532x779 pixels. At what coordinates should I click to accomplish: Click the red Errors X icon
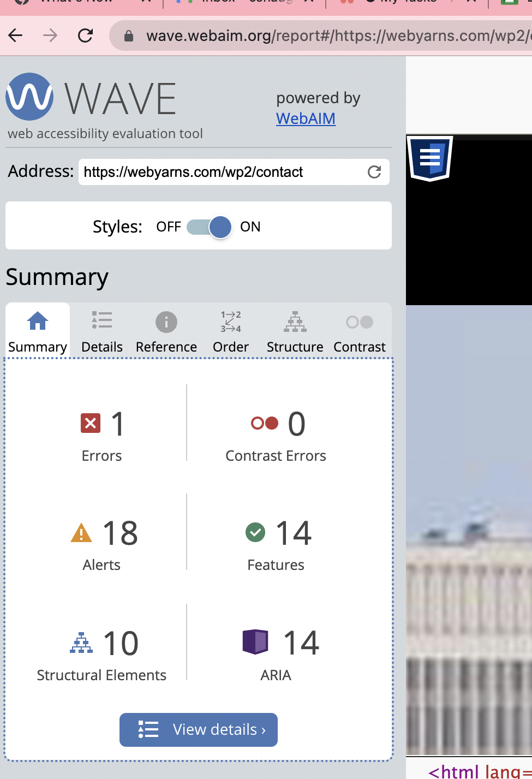coord(91,423)
